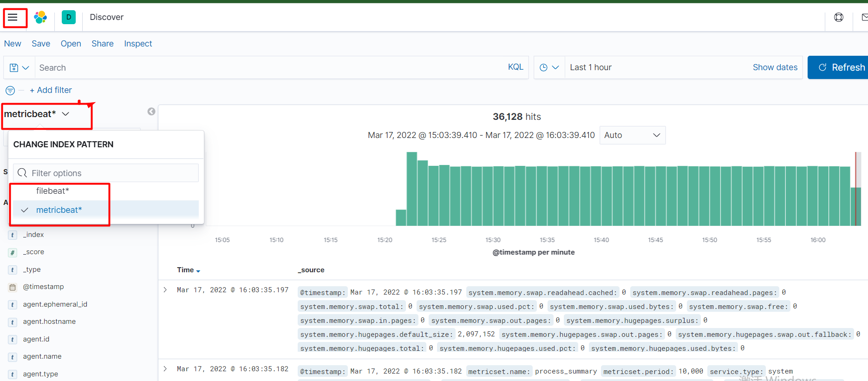Click agent.type type icon
868x381 pixels.
(13, 374)
